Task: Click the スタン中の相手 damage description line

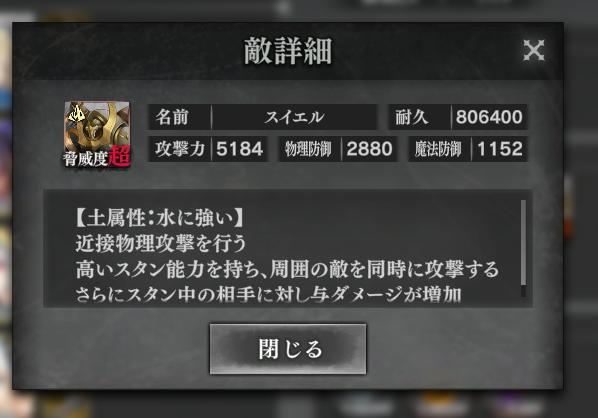Action: click(x=268, y=294)
